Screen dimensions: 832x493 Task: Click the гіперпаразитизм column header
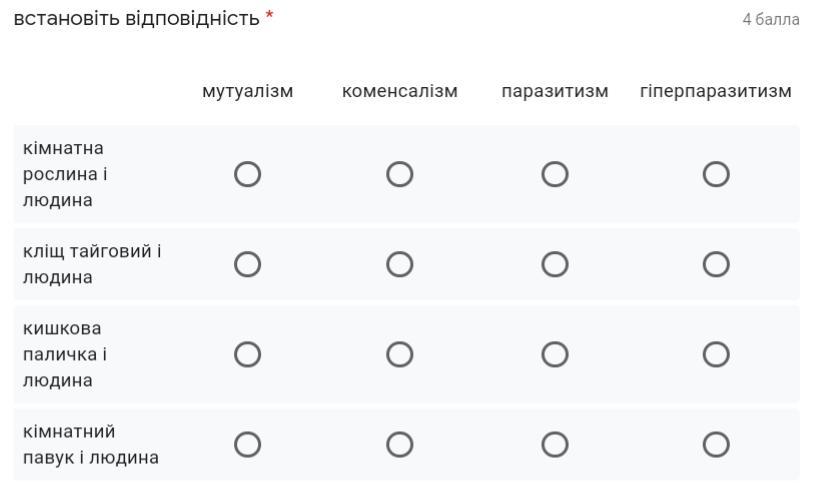tap(716, 91)
